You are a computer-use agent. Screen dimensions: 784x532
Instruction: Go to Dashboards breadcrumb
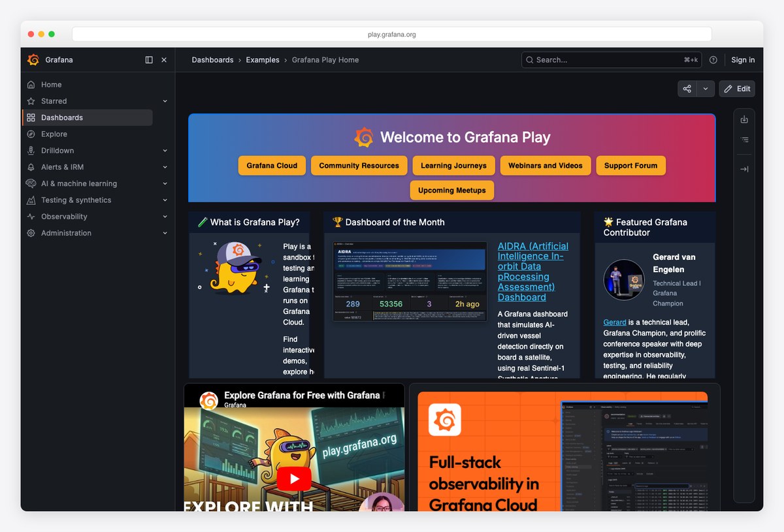[x=212, y=60]
